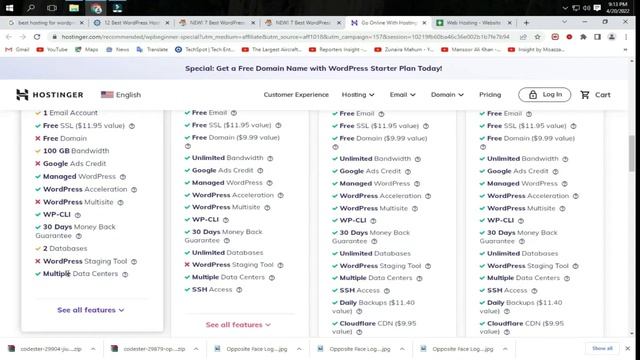Open the Translate bookmark
The image size is (640, 360).
click(152, 50)
